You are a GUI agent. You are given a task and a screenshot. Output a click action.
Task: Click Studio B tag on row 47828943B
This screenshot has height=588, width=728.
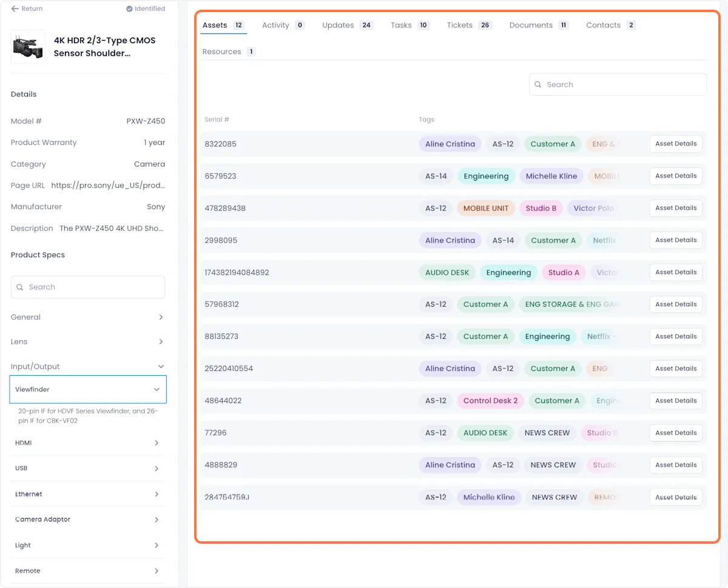tap(541, 209)
